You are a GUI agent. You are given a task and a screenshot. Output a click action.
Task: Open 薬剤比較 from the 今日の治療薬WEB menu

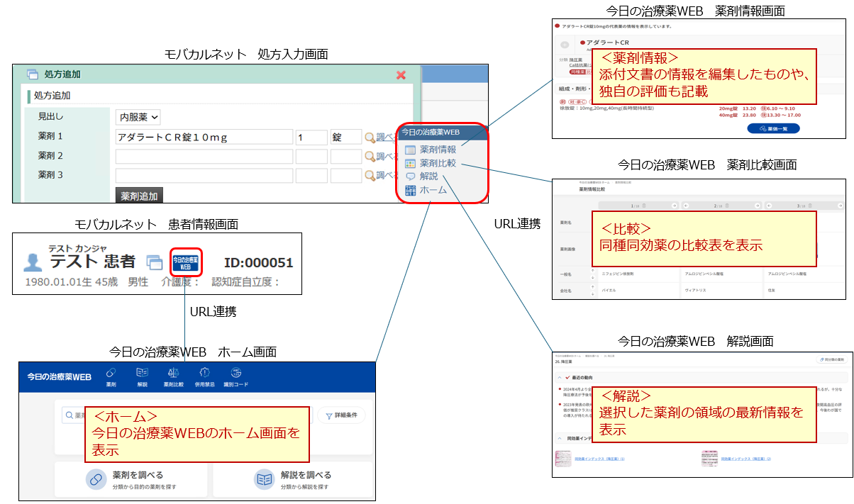pos(438,163)
